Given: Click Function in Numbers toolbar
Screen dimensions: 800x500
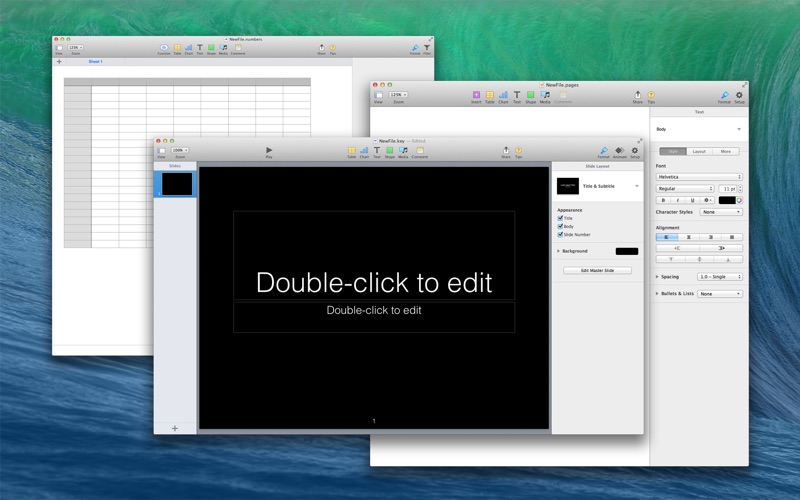Looking at the screenshot, I should point(164,48).
